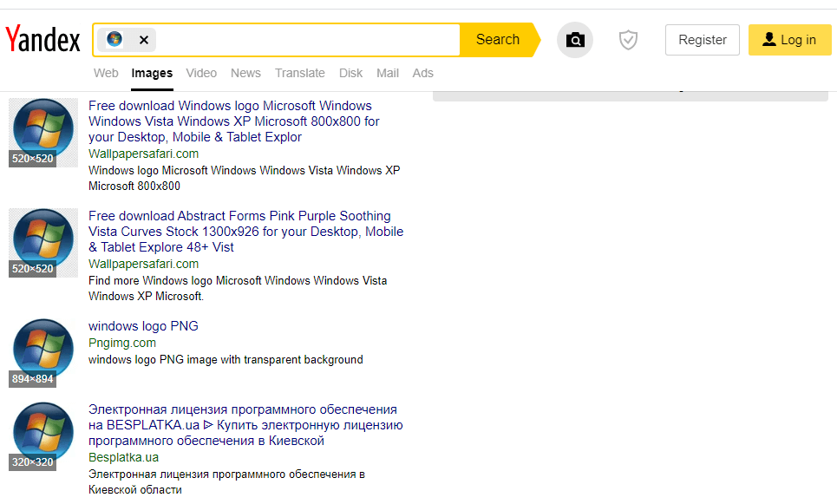This screenshot has height=504, width=837.
Task: Click the Besplatka.ua source link
Action: 123,457
